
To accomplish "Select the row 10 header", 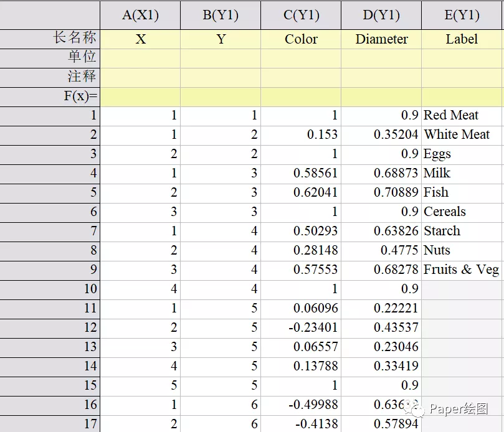I will coord(50,289).
